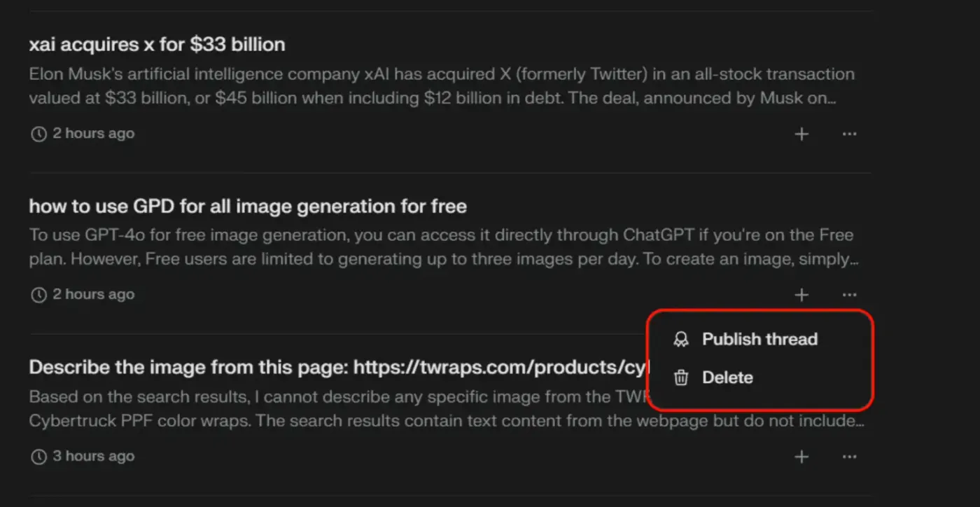Toggle the three-dot menu of the GPD image generation thread
This screenshot has width=980, height=507.
849,295
